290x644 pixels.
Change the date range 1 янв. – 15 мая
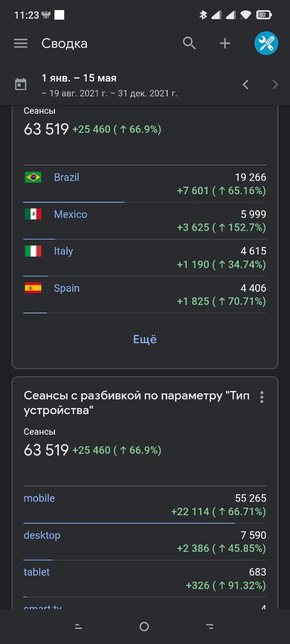click(79, 78)
